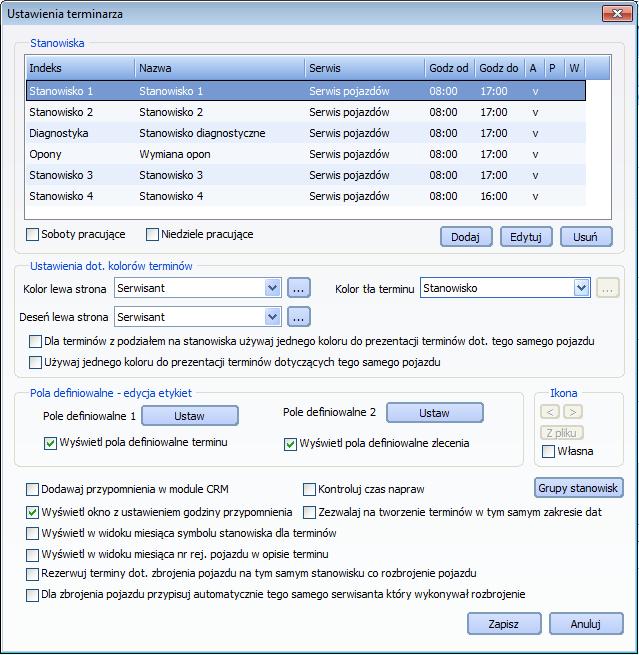This screenshot has width=639, height=655.
Task: Enable Soboty pracujące checkbox
Action: [32, 234]
